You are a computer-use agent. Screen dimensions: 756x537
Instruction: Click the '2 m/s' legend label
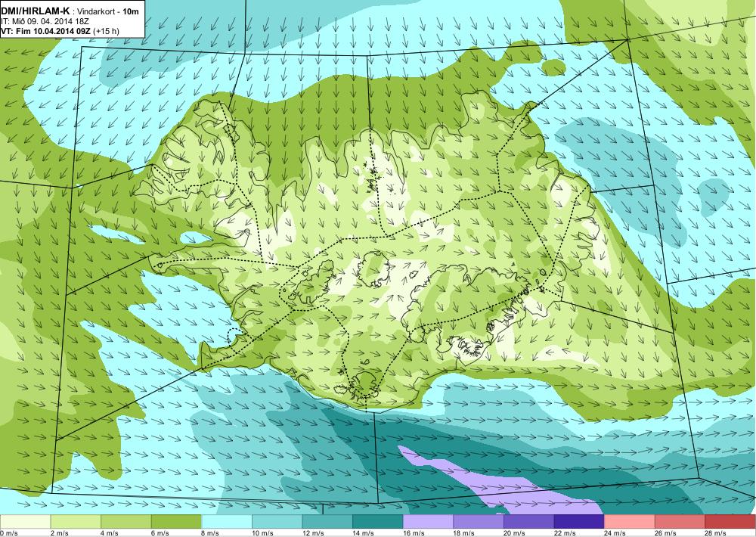[59, 533]
